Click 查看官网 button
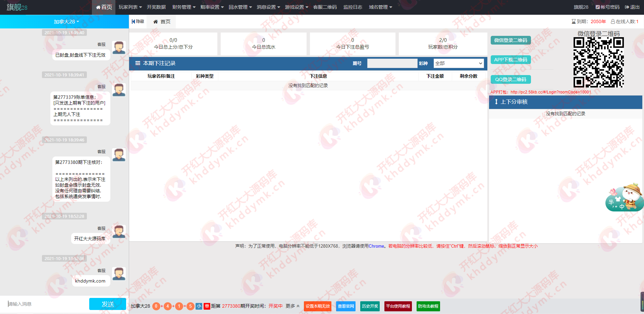Image resolution: width=644 pixels, height=314 pixels. pos(346,306)
